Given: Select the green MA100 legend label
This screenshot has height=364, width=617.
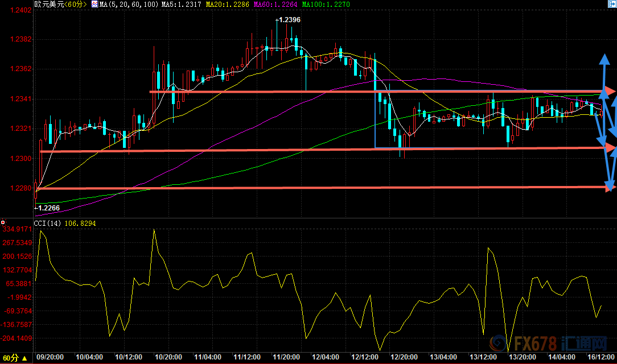Looking at the screenshot, I should point(326,4).
